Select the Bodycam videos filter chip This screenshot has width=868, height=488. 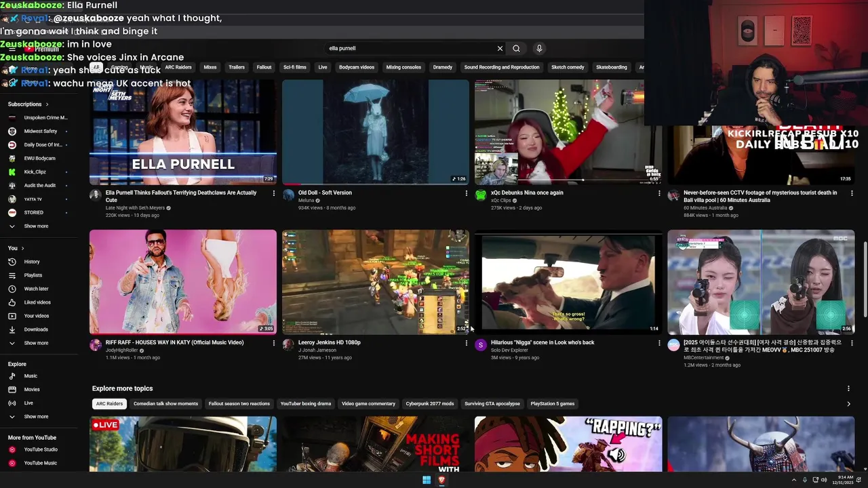[357, 67]
